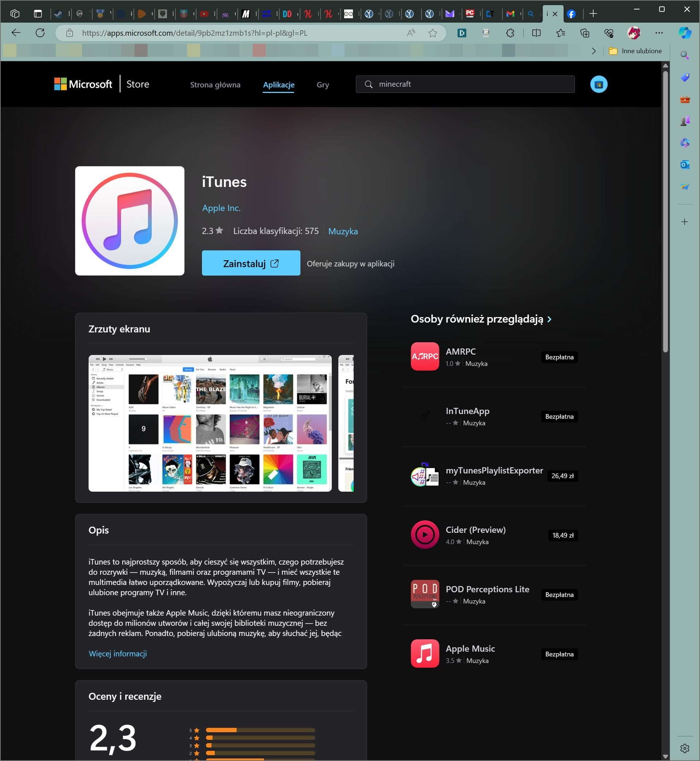Open the Favorites list icon
The width and height of the screenshot is (700, 761).
(x=561, y=33)
